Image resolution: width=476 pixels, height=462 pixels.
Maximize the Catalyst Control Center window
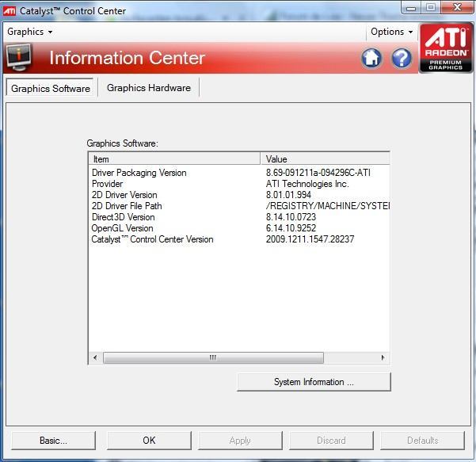(431, 8)
